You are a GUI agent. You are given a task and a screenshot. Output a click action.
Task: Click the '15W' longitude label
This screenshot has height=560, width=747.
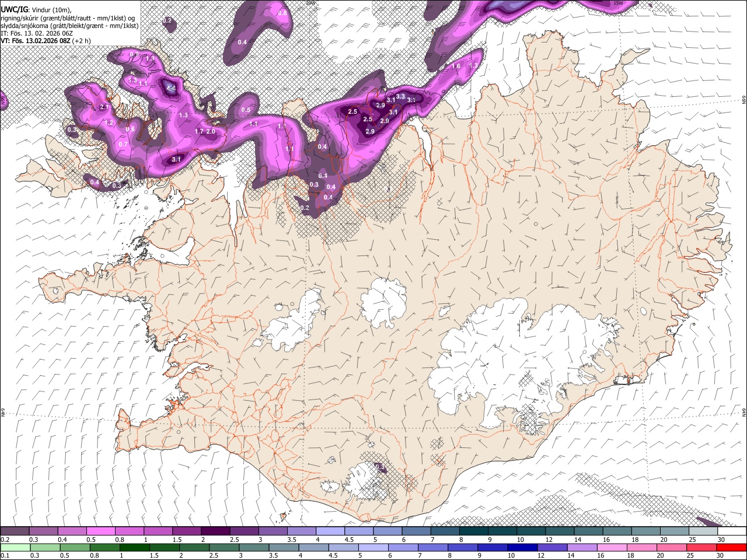coord(619,3)
